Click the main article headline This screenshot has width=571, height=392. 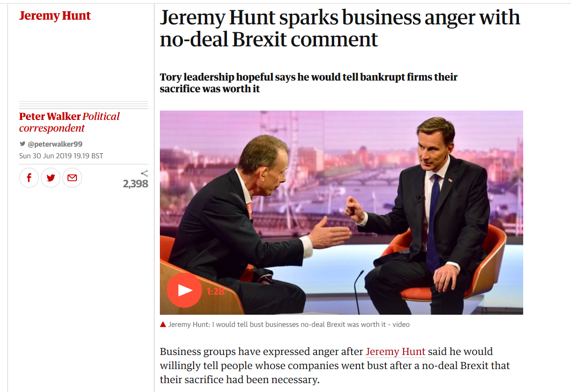tap(340, 28)
